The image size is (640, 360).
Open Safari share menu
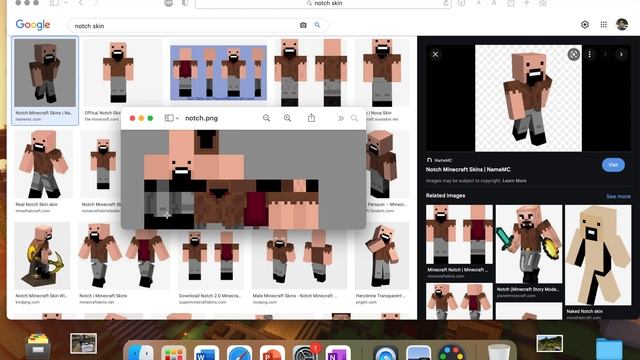pos(511,3)
